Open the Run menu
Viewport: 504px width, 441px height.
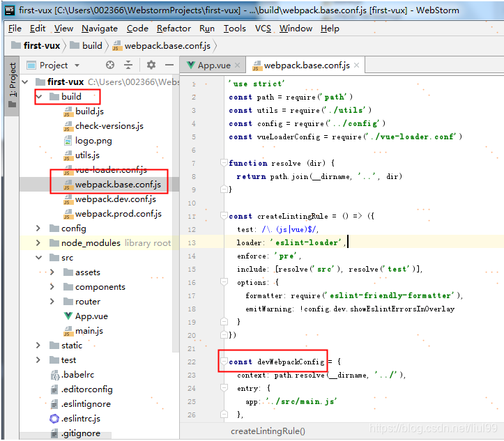206,29
